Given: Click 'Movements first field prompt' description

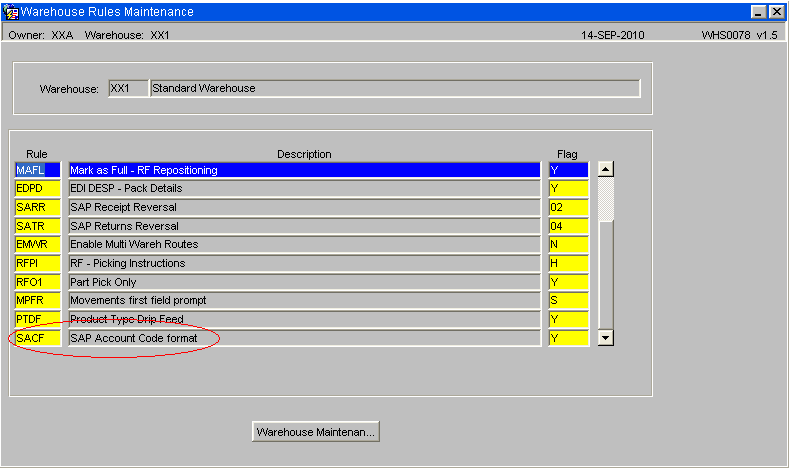Looking at the screenshot, I should point(304,300).
